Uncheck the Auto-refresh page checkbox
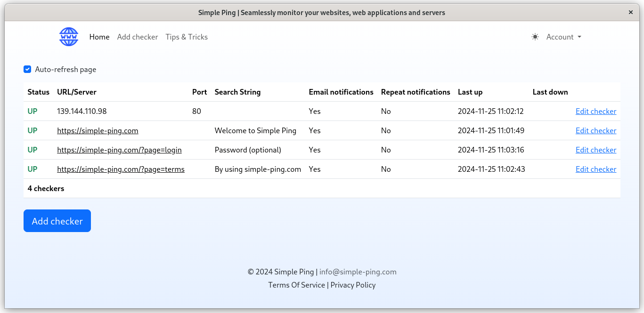Viewport: 644px width, 313px height. 27,69
